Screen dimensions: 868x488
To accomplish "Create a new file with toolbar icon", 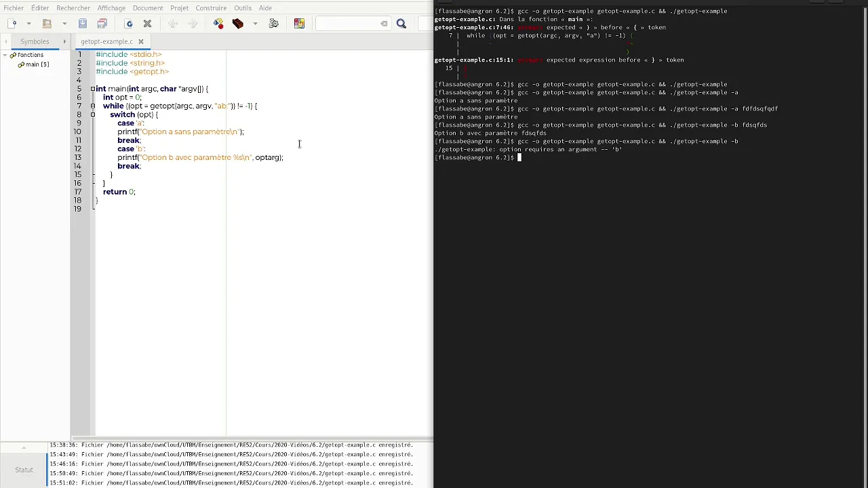I will [x=12, y=24].
